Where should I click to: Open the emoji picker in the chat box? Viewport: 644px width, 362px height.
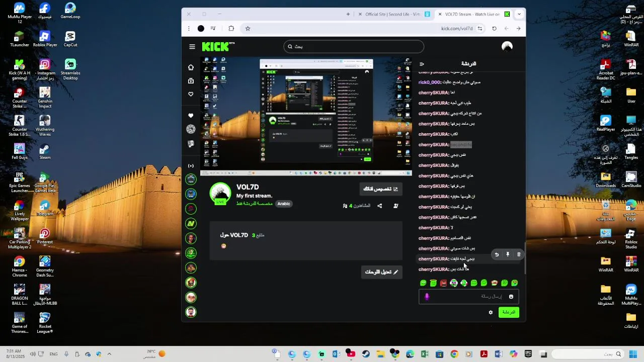tap(511, 297)
